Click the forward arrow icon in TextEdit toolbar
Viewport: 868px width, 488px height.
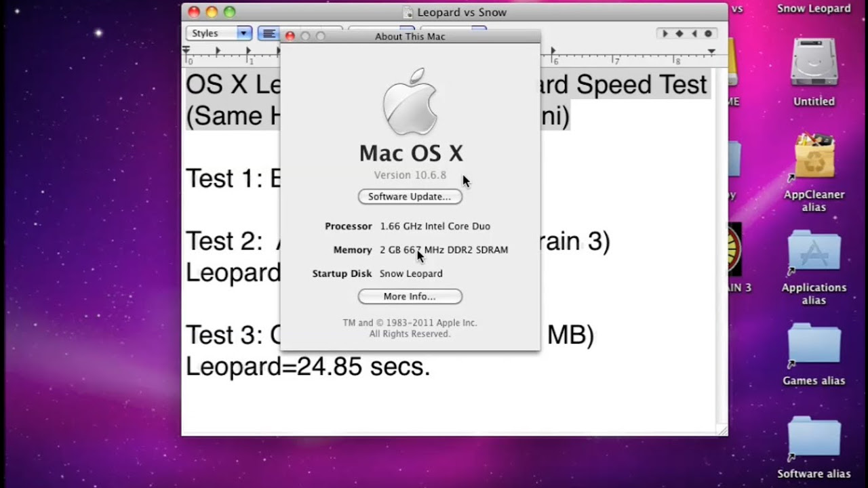(x=665, y=33)
